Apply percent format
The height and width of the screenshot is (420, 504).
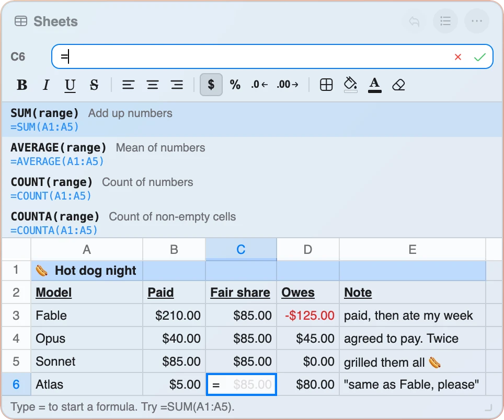(235, 85)
